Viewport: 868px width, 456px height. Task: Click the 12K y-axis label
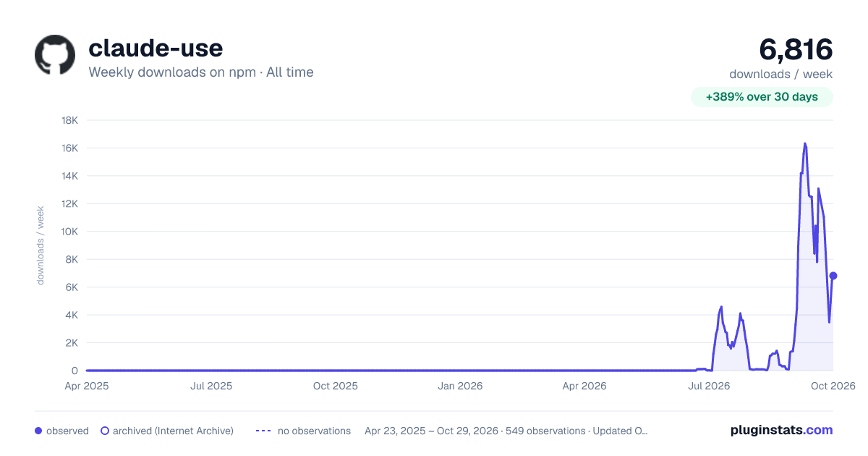[x=70, y=204]
